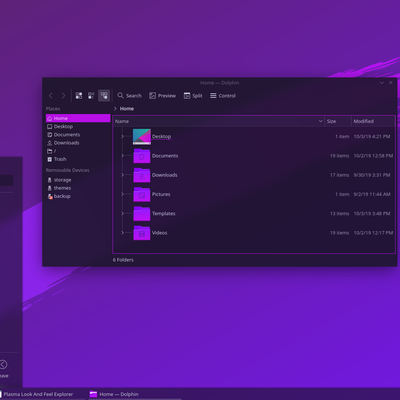Screen dimensions: 400x400
Task: Click the Home breadcrumb in location bar
Action: point(127,109)
